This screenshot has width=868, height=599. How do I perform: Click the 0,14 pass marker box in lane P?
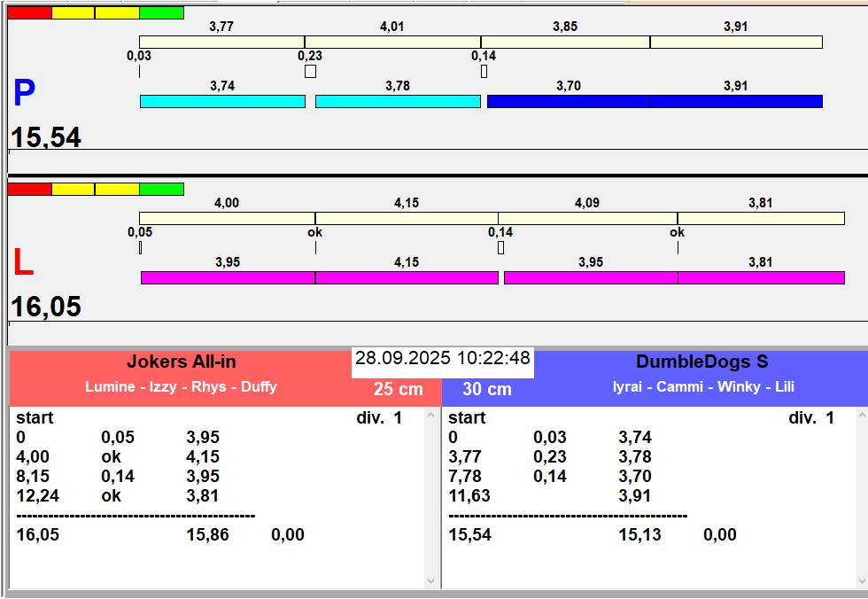(484, 72)
